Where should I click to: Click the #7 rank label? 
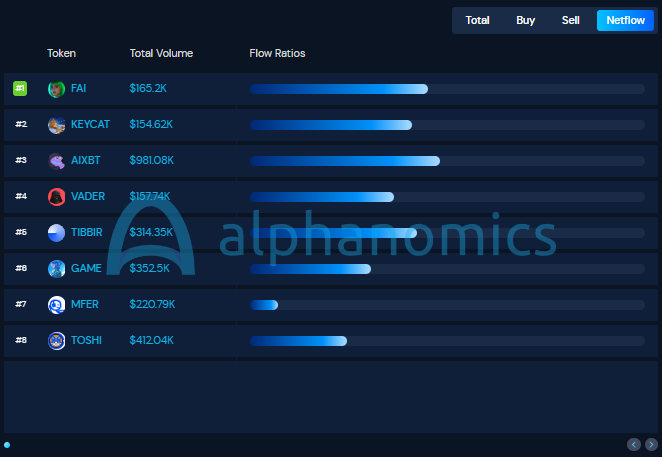(21, 304)
